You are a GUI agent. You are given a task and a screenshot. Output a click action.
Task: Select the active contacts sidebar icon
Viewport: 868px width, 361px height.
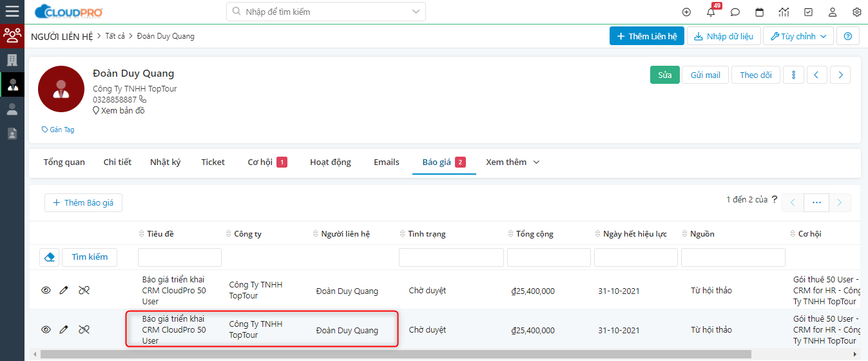12,84
